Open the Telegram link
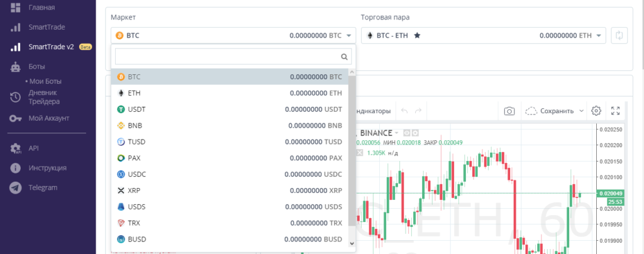The height and width of the screenshot is (254, 644). point(43,187)
